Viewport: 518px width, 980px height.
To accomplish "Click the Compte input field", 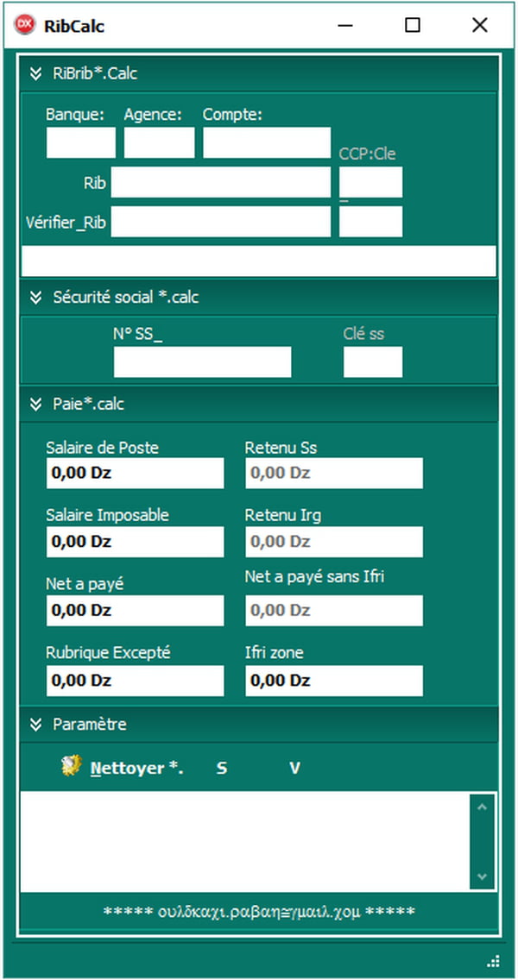I will 267,143.
